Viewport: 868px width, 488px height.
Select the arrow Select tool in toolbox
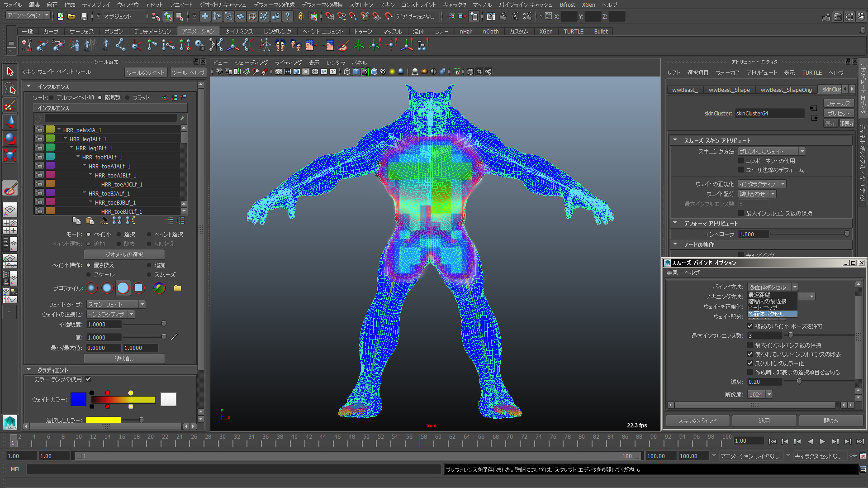click(x=10, y=72)
